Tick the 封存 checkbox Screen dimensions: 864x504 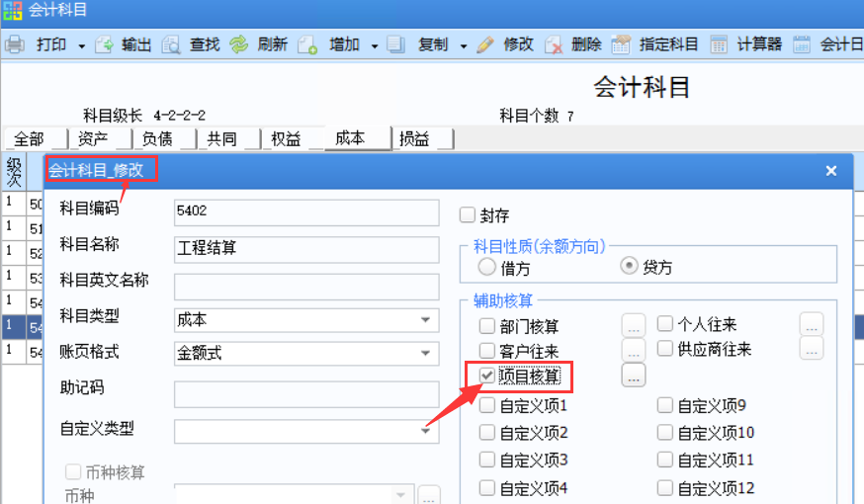(x=469, y=214)
